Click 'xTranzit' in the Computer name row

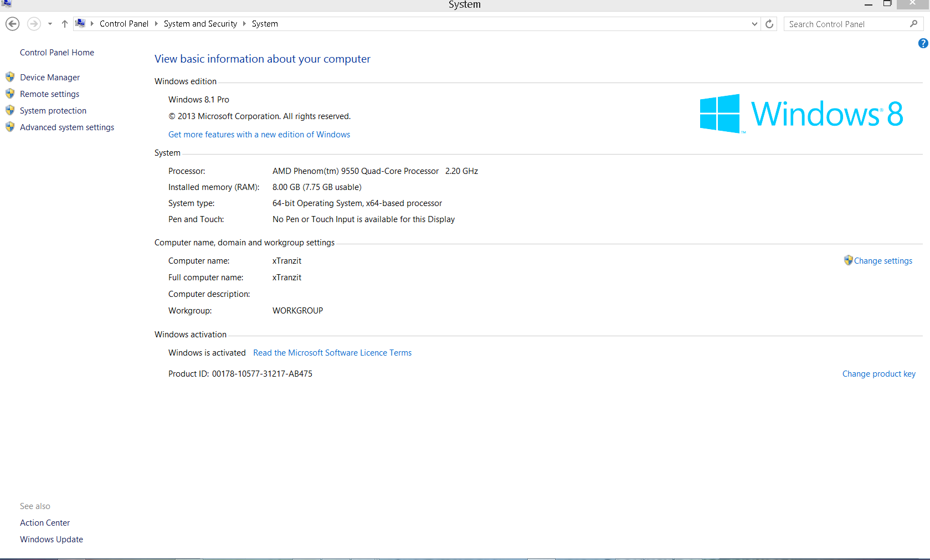point(287,261)
